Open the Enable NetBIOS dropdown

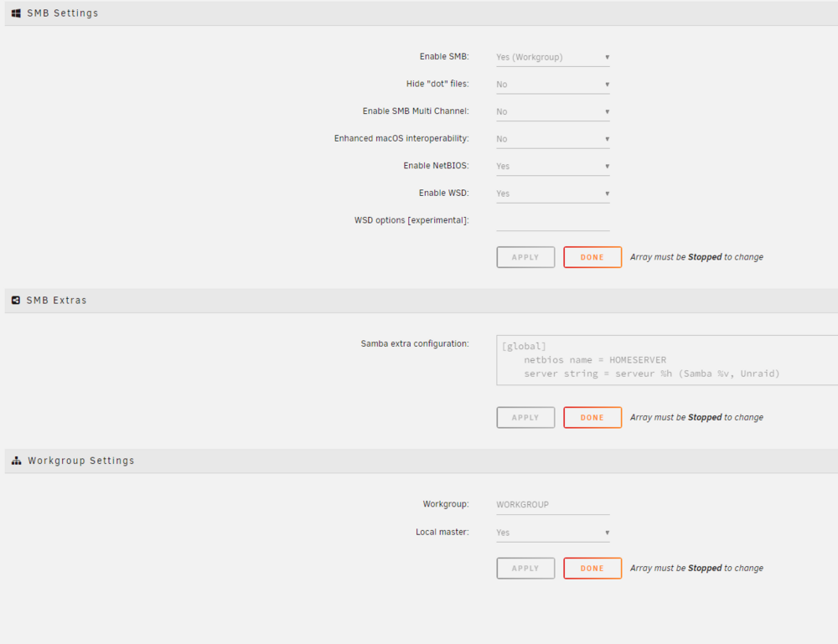pos(552,166)
